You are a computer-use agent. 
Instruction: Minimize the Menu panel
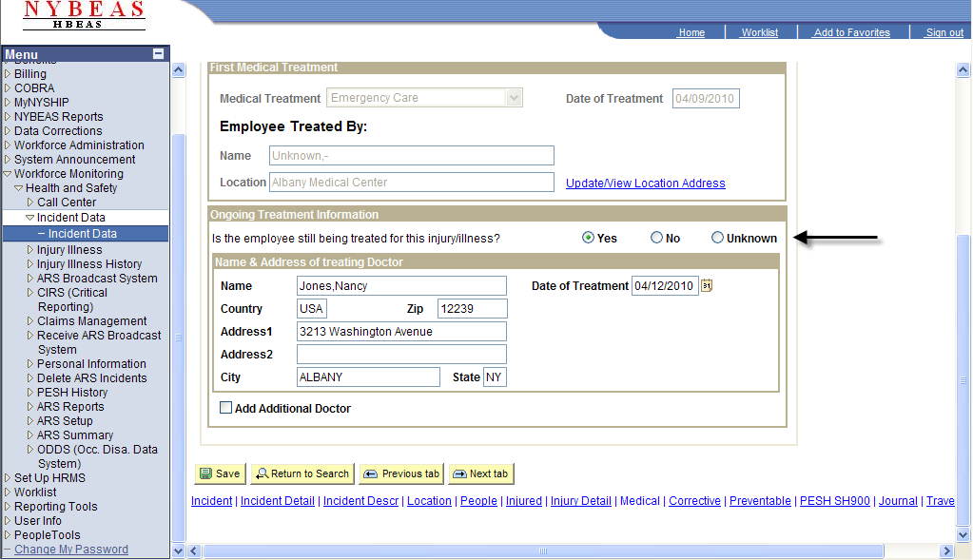pos(158,54)
